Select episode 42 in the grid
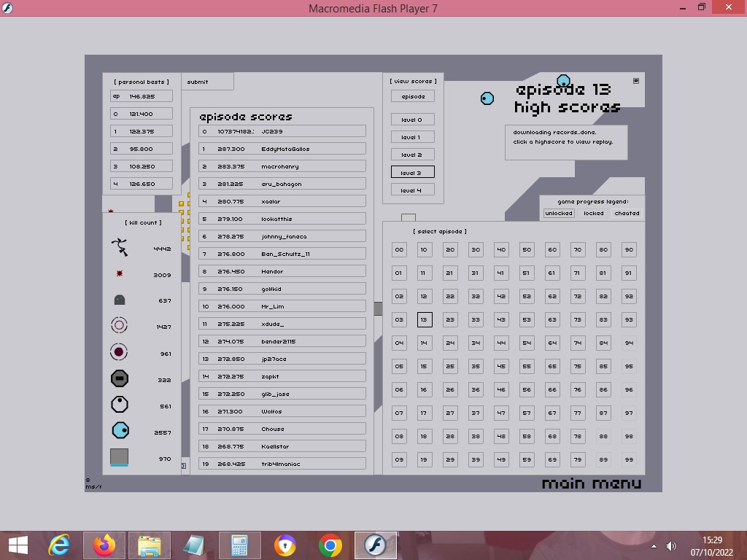This screenshot has width=747, height=560. click(501, 296)
